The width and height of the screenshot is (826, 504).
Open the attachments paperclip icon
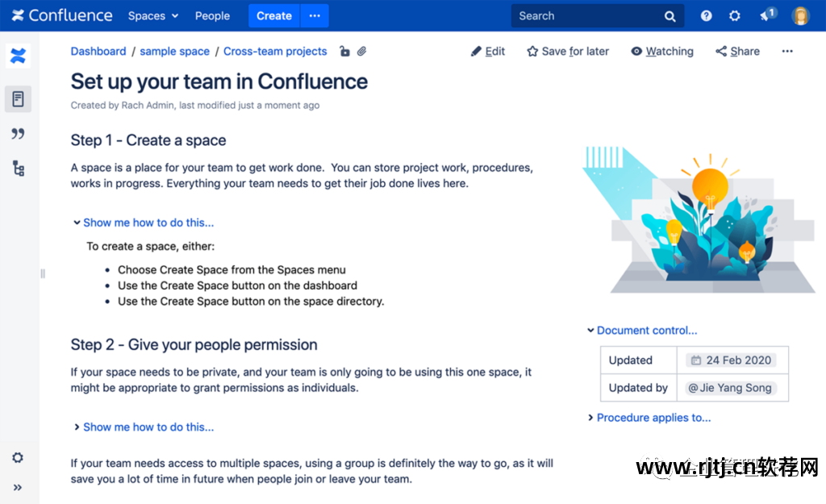[361, 51]
